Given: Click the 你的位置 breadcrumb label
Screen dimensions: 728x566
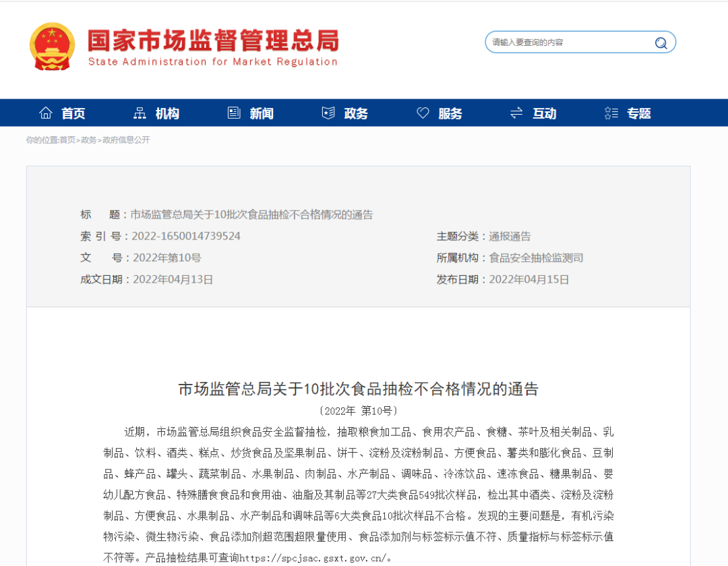Looking at the screenshot, I should [41, 140].
